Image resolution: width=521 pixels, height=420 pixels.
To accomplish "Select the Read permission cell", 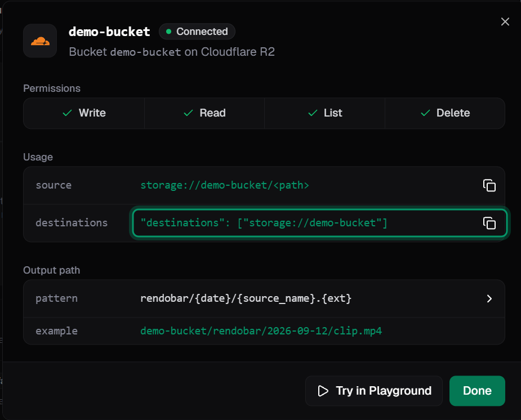I will tap(204, 113).
